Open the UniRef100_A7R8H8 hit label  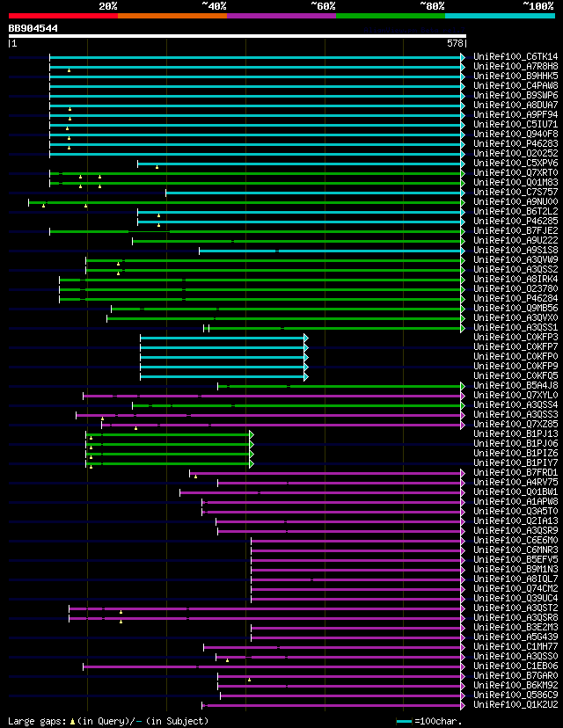click(515, 67)
